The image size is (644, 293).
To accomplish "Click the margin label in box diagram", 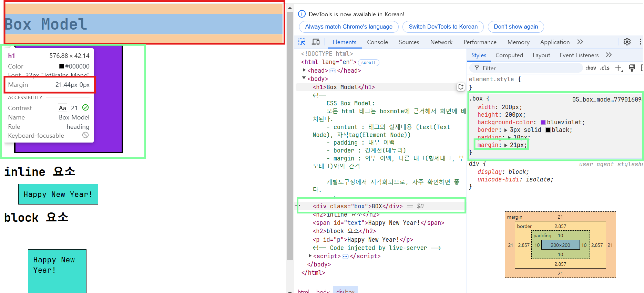I will (514, 217).
